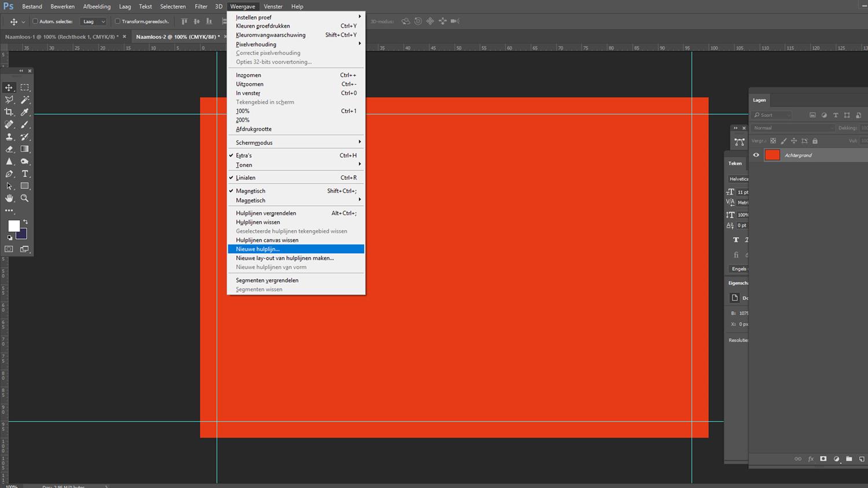Screen dimensions: 868x488
Task: Select the Zoom magnifier tool
Action: pyautogui.click(x=25, y=198)
